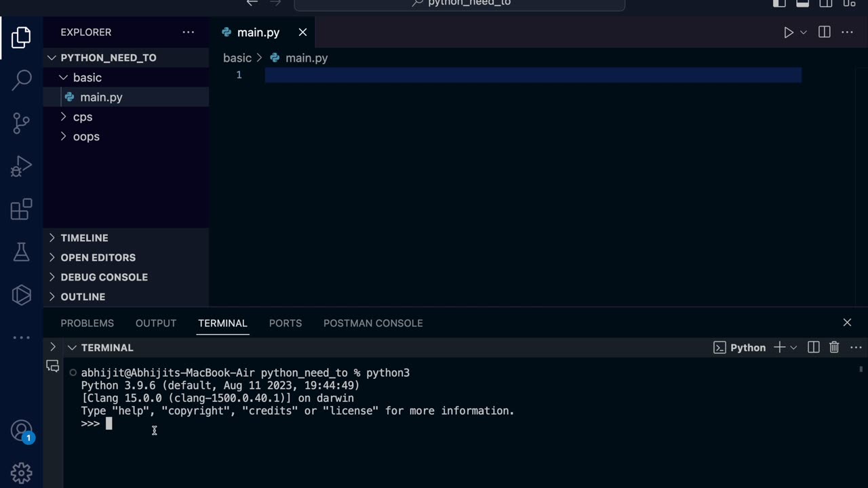Close the bottom panel
868x488 pixels.
coord(847,323)
